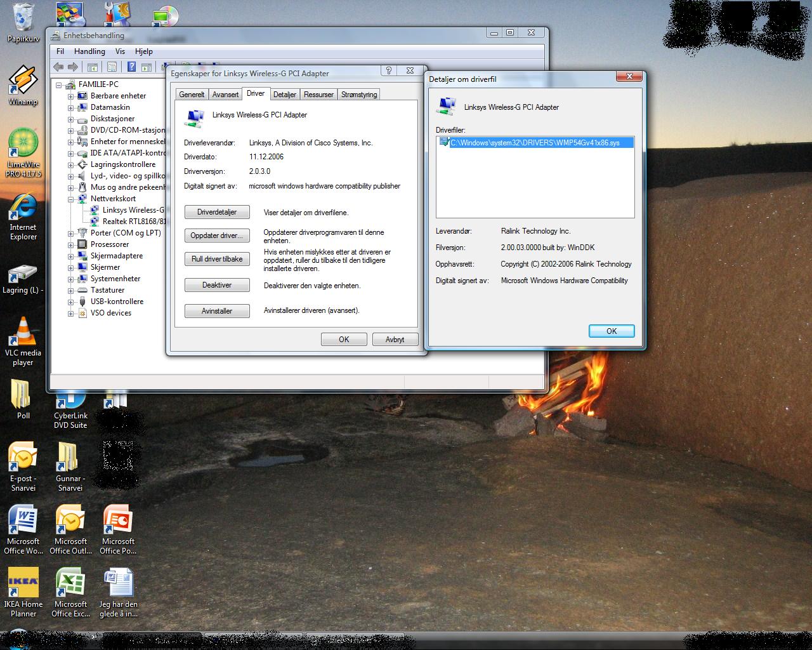Switch to the Avansert tab

tap(225, 95)
